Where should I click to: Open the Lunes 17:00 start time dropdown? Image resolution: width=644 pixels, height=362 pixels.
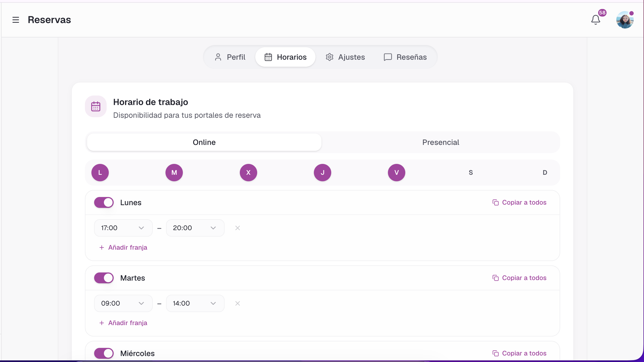[x=123, y=228]
